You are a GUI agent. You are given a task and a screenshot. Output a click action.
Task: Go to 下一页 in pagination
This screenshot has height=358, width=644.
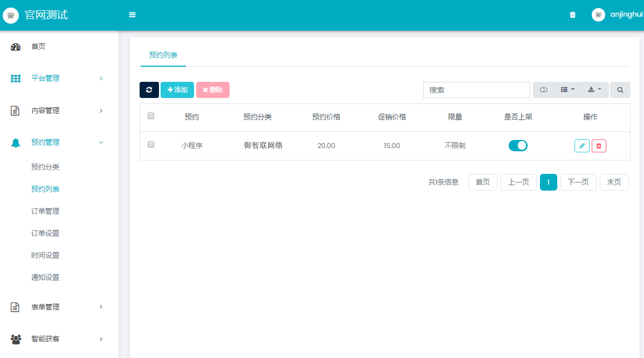(578, 182)
